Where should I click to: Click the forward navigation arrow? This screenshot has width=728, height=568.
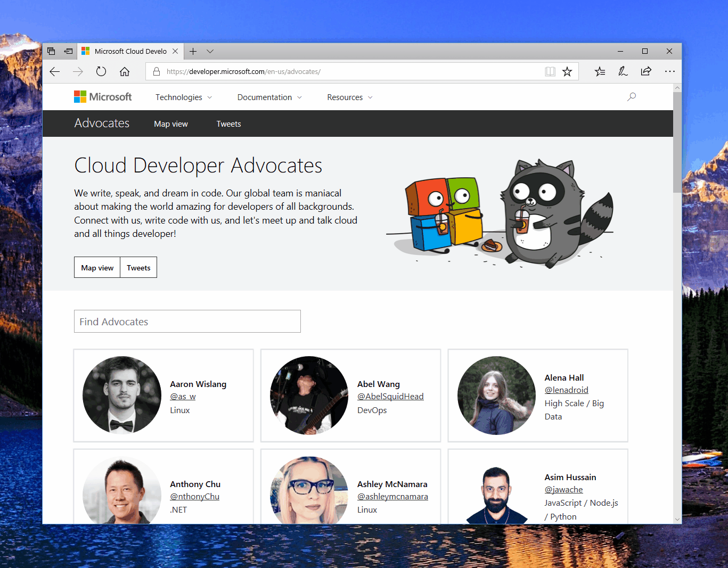pyautogui.click(x=78, y=72)
